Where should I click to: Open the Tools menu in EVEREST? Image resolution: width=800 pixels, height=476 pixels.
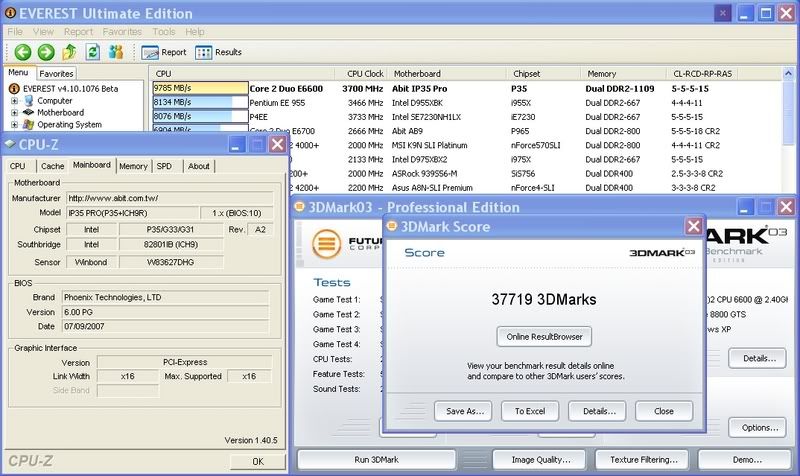tap(164, 32)
